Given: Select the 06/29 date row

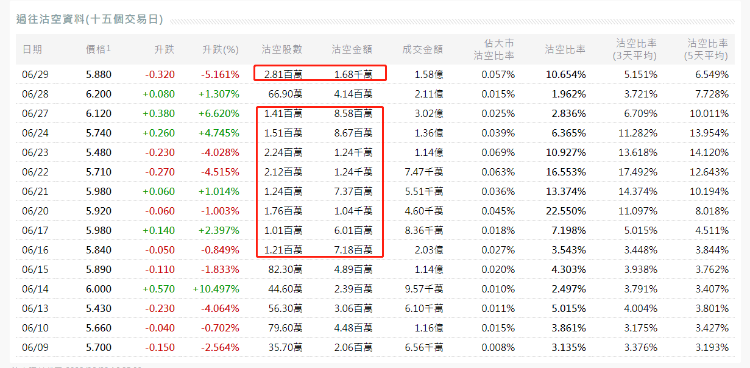Looking at the screenshot, I should click(x=375, y=74).
